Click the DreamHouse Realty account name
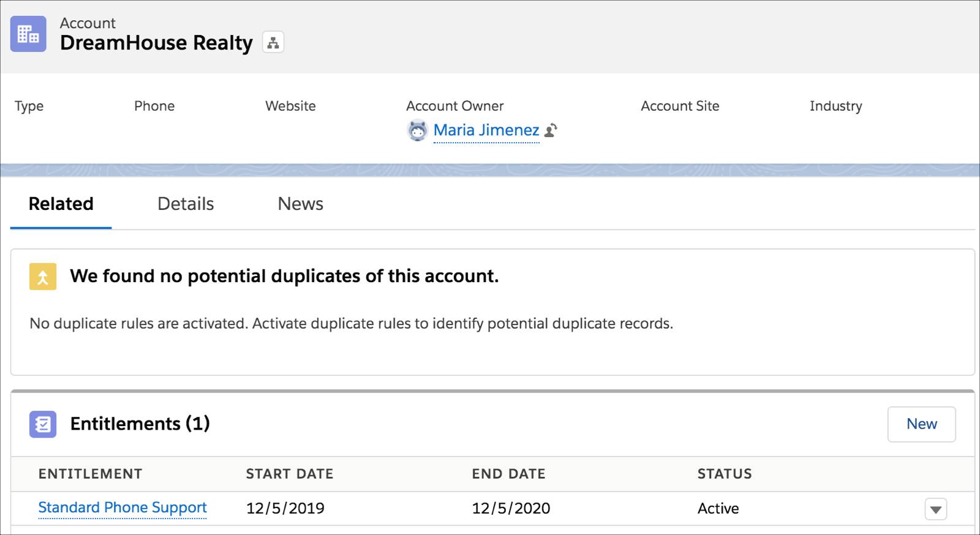This screenshot has width=980, height=535. pyautogui.click(x=156, y=43)
